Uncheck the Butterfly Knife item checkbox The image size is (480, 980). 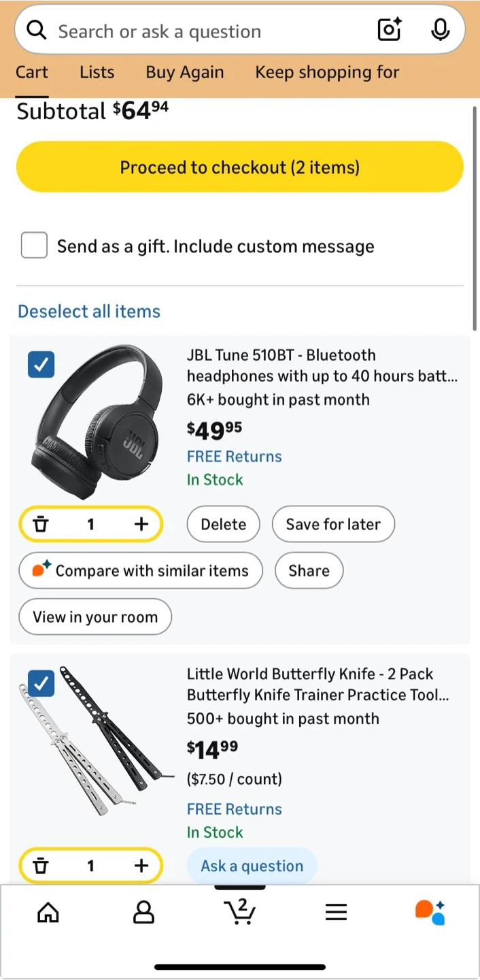[x=41, y=683]
